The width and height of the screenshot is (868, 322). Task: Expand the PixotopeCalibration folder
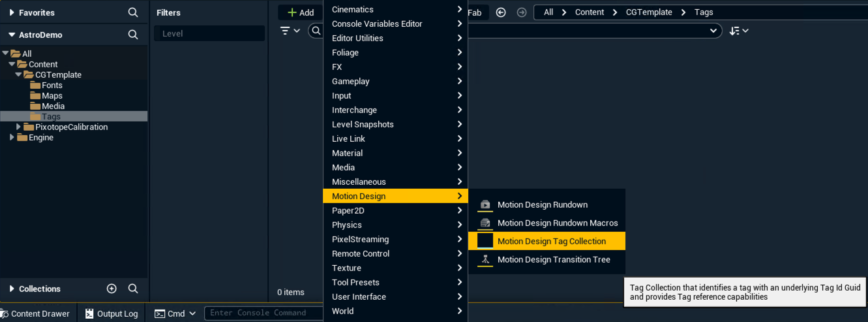click(x=18, y=127)
